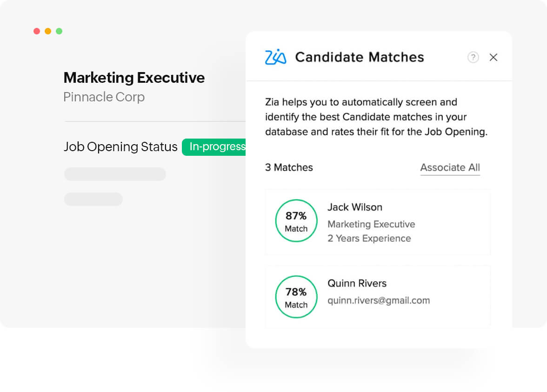This screenshot has height=392, width=547.
Task: Click the Zia logo icon
Action: (x=275, y=57)
